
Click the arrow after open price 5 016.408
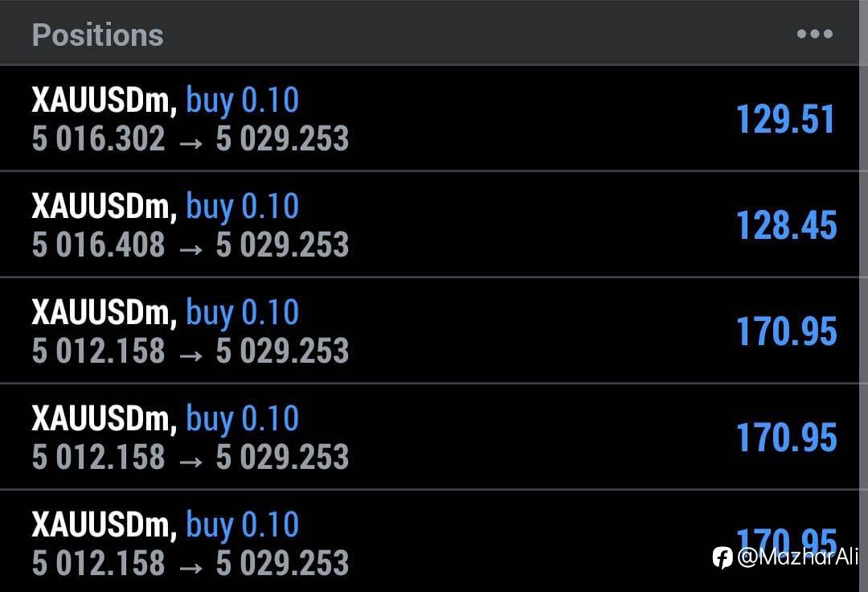[190, 246]
